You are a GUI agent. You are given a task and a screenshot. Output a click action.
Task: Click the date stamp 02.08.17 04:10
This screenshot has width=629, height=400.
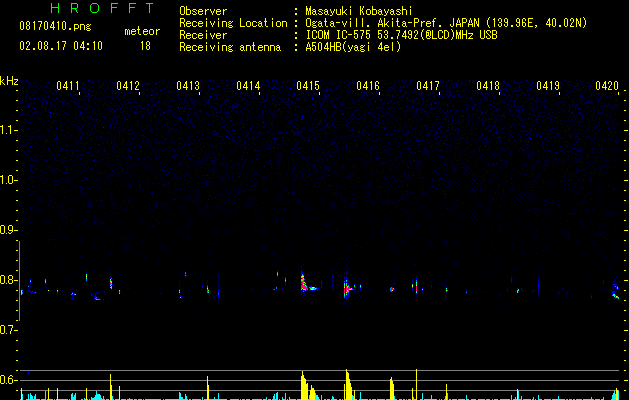point(61,46)
